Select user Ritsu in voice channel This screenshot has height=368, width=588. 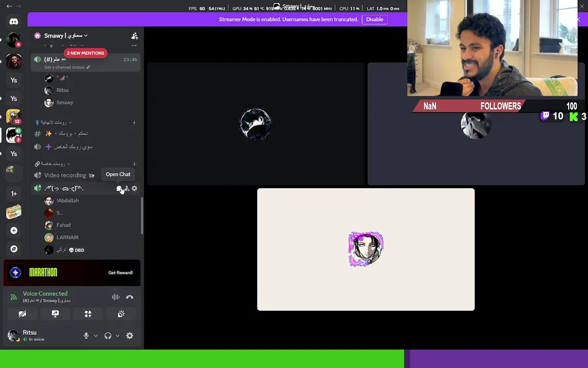tap(62, 90)
